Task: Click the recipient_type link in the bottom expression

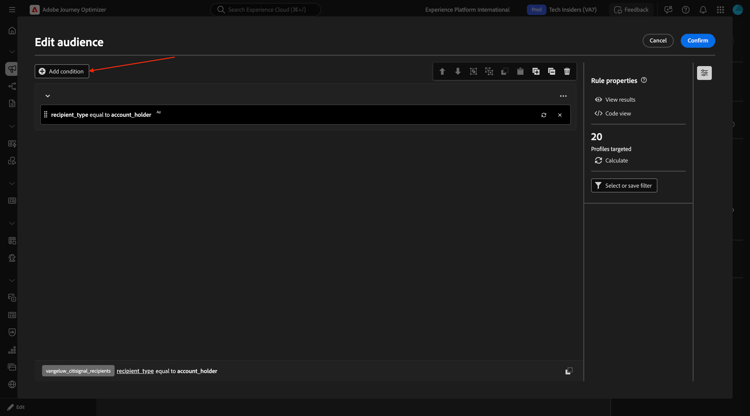Action: [135, 371]
